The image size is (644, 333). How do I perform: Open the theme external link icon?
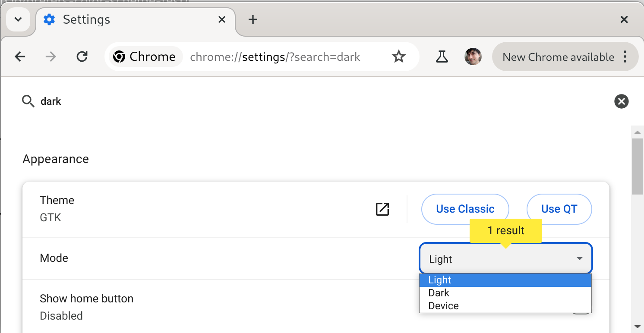pos(382,209)
